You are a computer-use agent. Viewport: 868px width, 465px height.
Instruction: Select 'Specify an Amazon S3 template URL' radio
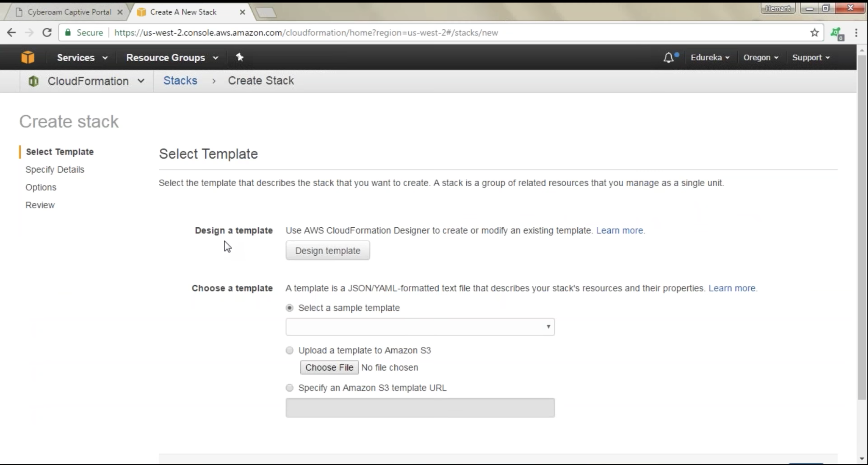click(289, 388)
